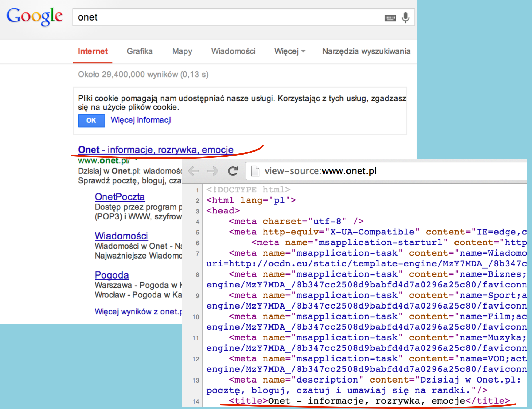Open the OnetPoczta sitelink
532x409 pixels.
pos(120,197)
